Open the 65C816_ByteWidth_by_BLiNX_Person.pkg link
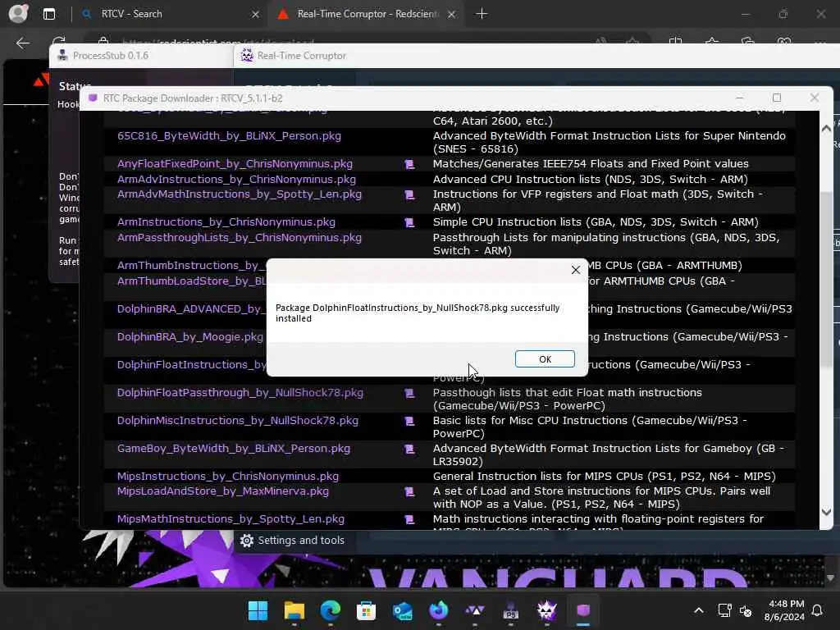 (230, 136)
